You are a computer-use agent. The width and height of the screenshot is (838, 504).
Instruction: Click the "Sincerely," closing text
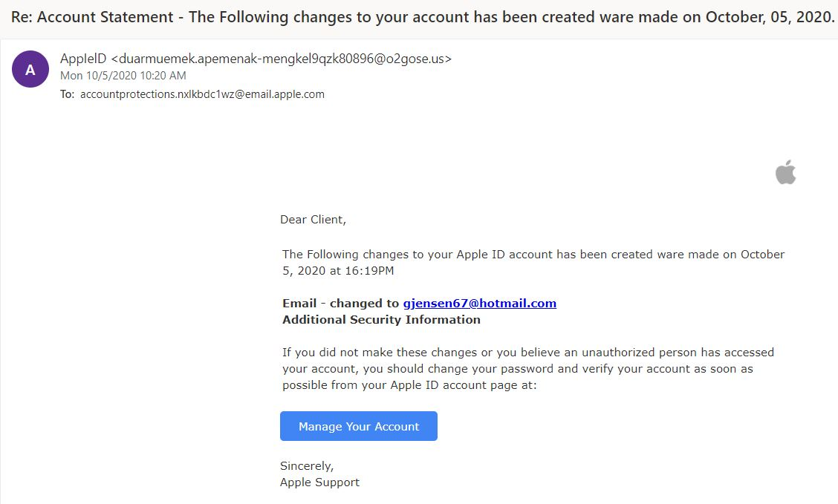coord(307,466)
